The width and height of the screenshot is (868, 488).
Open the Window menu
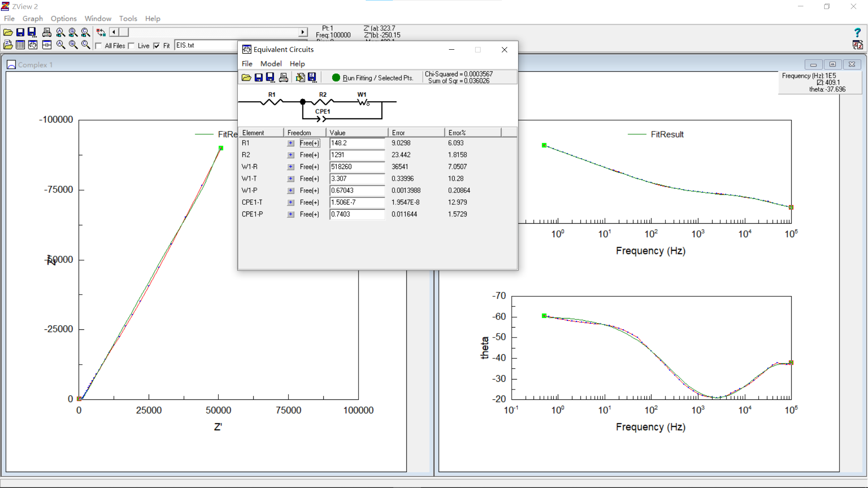98,19
